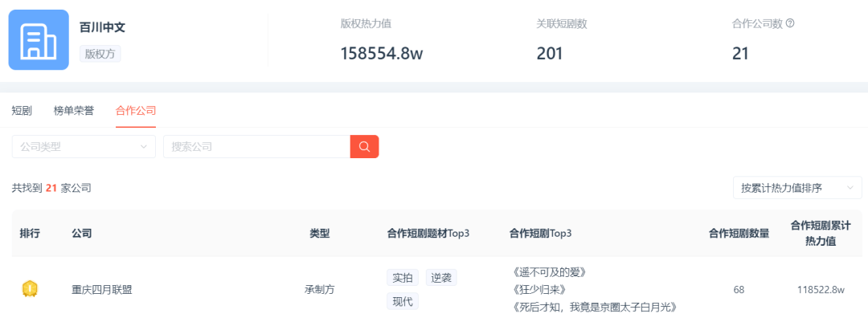Switch to the 榜单荣誉 tab
The height and width of the screenshot is (322, 868).
[74, 111]
